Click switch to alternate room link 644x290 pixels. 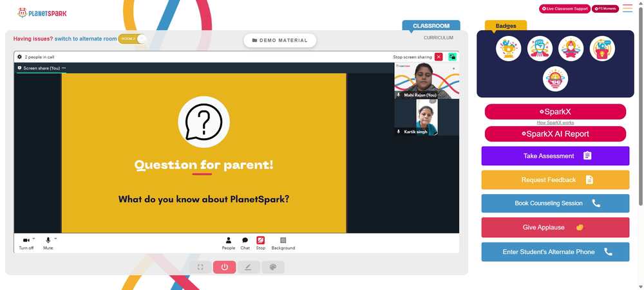tap(86, 39)
